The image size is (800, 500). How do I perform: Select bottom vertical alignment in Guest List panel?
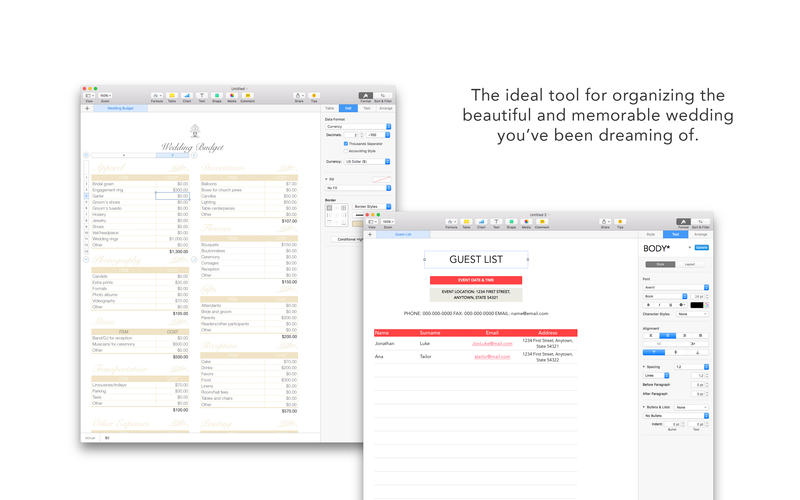tap(697, 352)
